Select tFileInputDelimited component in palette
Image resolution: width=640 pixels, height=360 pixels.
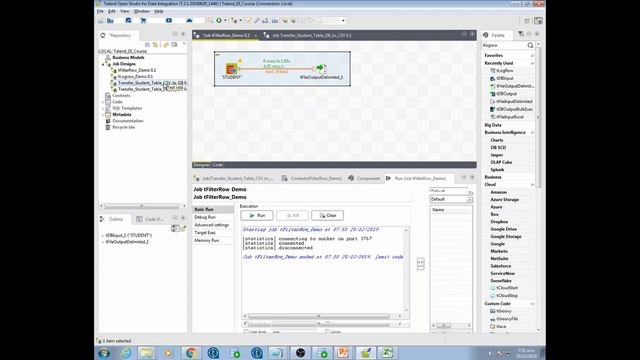click(x=511, y=101)
